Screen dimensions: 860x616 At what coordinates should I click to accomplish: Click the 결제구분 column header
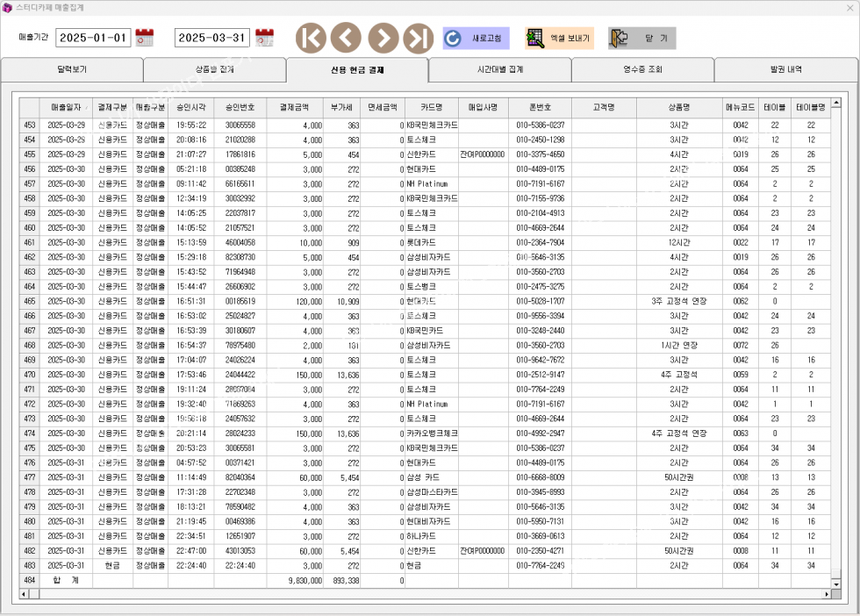[x=112, y=108]
